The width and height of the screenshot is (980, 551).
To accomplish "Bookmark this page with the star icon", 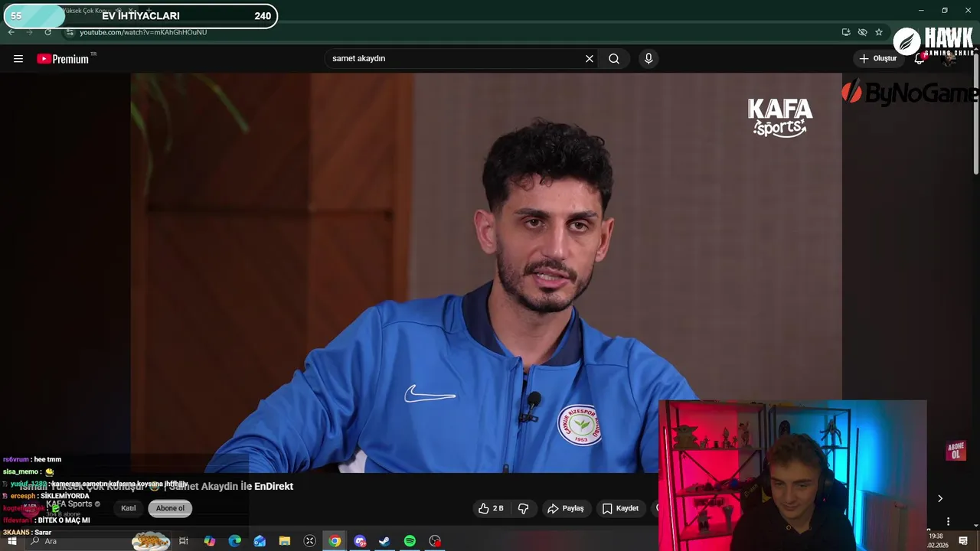I will point(879,32).
